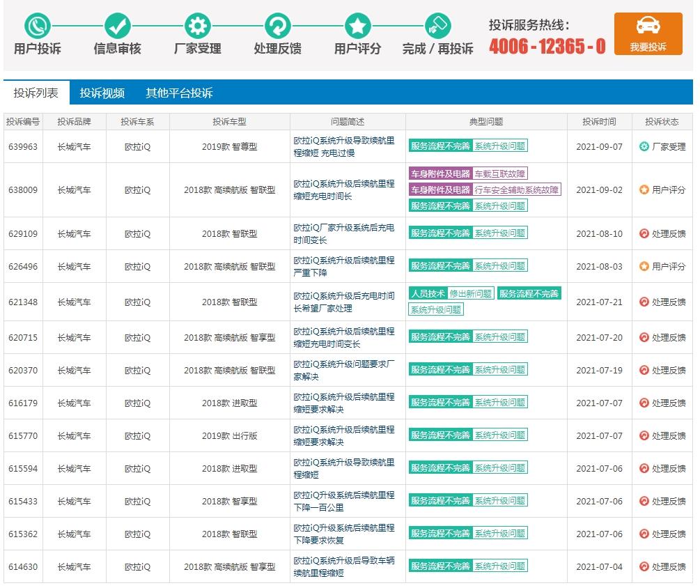Open complaint 欧拉iQ升级系统后续航里程下降一百公里
Screen dimensions: 700x588
[344, 501]
